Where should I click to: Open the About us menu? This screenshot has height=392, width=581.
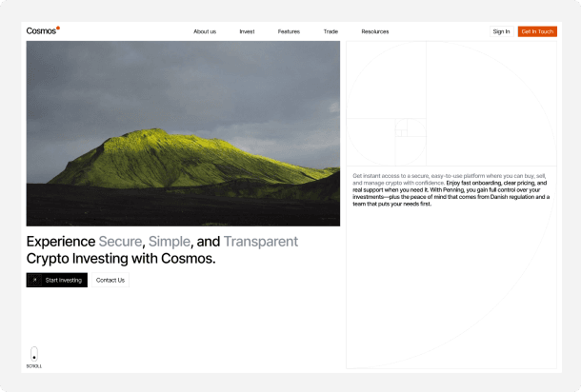click(205, 31)
